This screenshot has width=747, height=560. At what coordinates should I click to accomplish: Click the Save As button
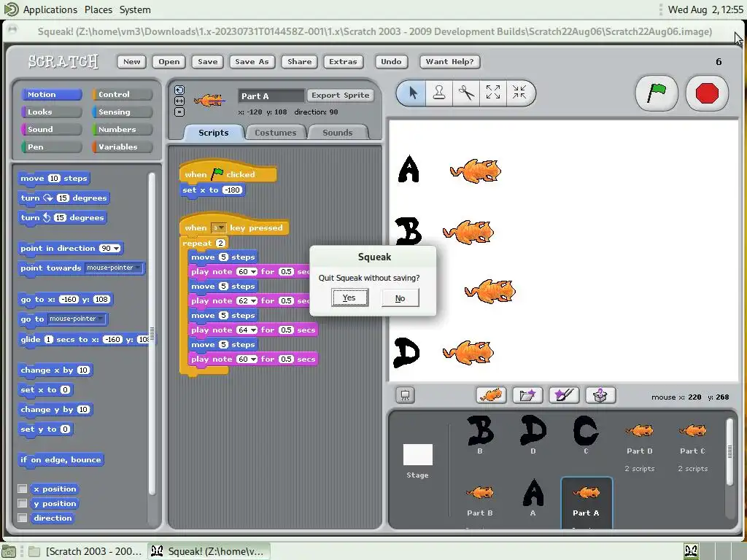pos(252,61)
